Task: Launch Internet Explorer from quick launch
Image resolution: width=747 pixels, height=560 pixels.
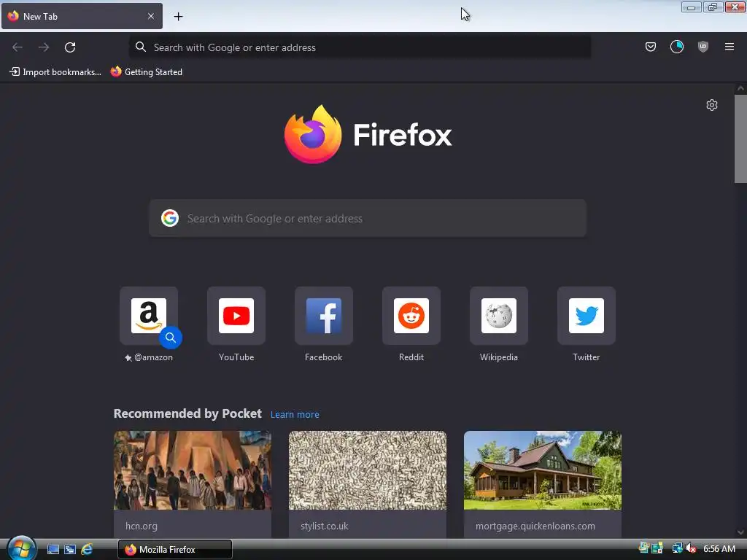Action: (x=87, y=550)
